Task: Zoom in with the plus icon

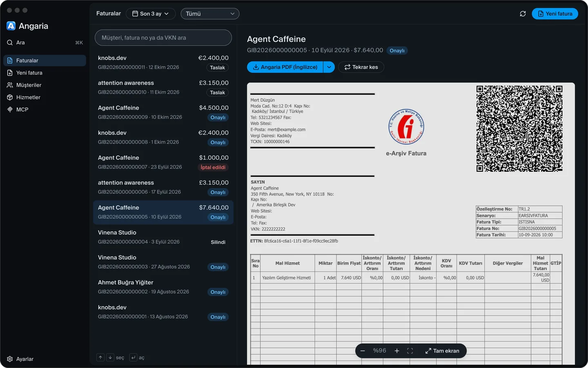Action: click(x=396, y=351)
